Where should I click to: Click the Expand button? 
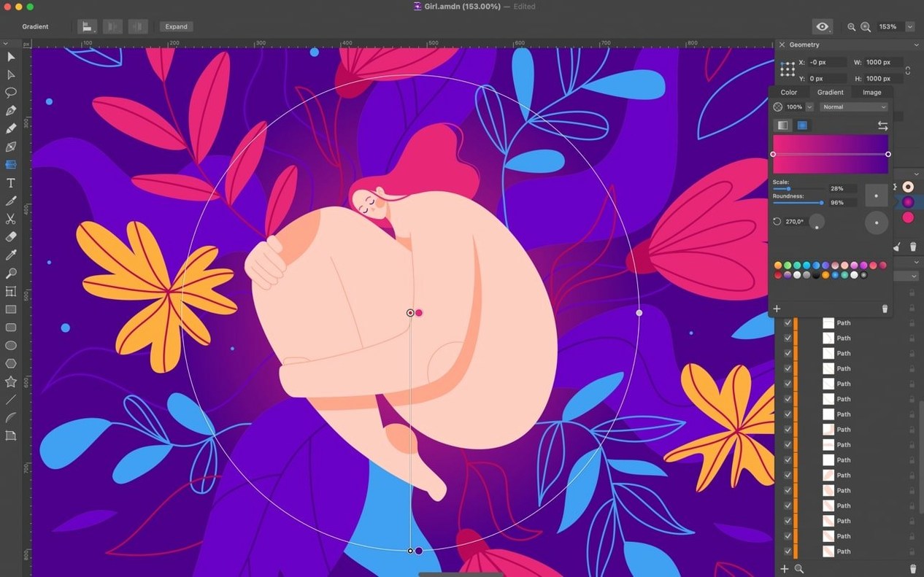point(176,27)
